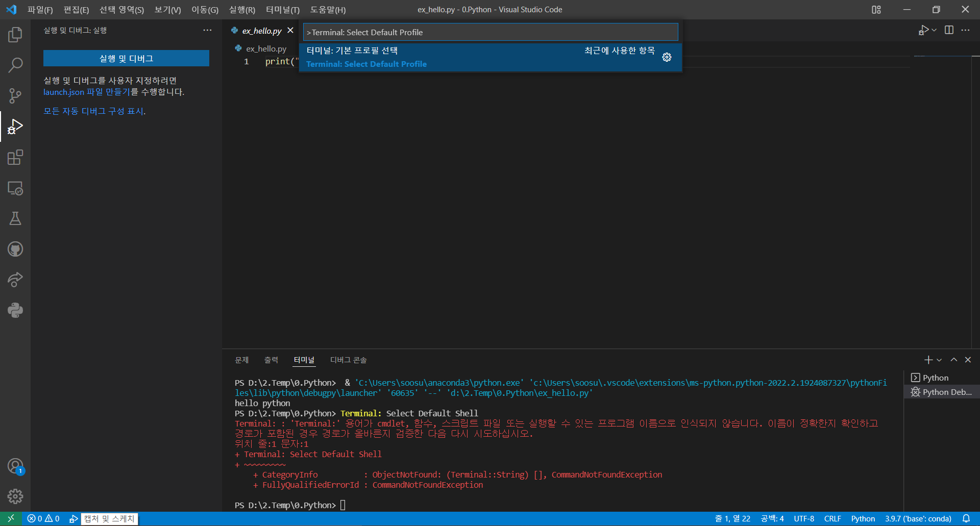Focus the command palette input field

click(491, 32)
